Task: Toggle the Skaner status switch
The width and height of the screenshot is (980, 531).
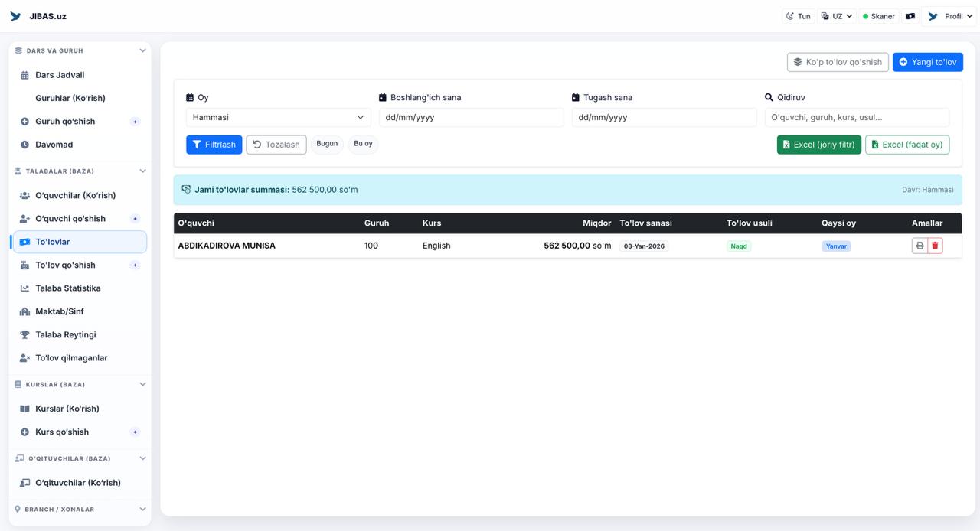Action: 878,16
